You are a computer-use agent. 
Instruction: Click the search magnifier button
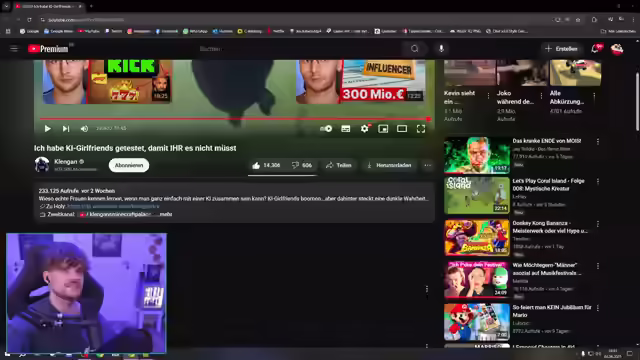tap(415, 49)
